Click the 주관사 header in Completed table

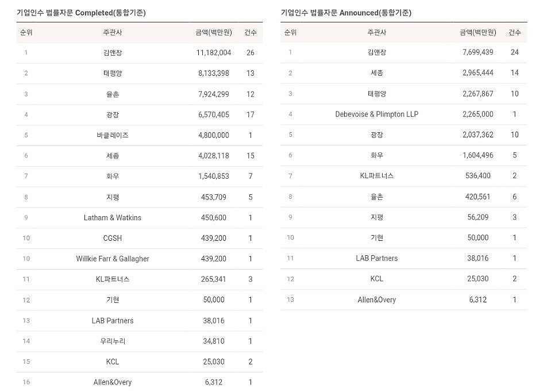113,32
